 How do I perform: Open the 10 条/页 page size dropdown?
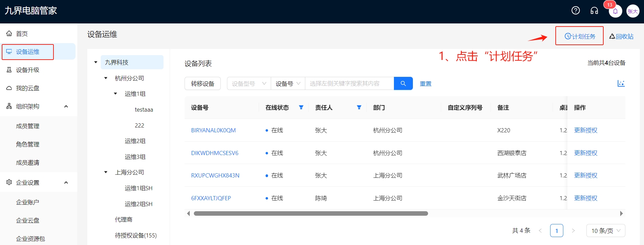click(x=606, y=231)
